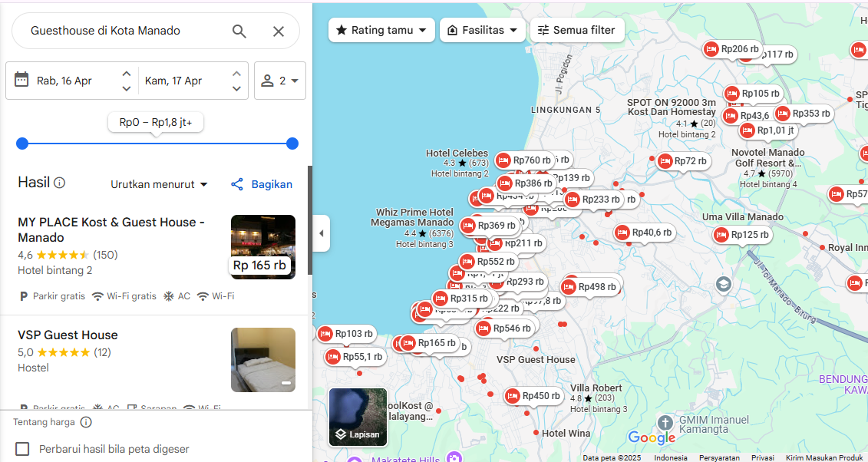Open the Fasilitas filter dropdown
This screenshot has width=868, height=462.
click(x=482, y=30)
